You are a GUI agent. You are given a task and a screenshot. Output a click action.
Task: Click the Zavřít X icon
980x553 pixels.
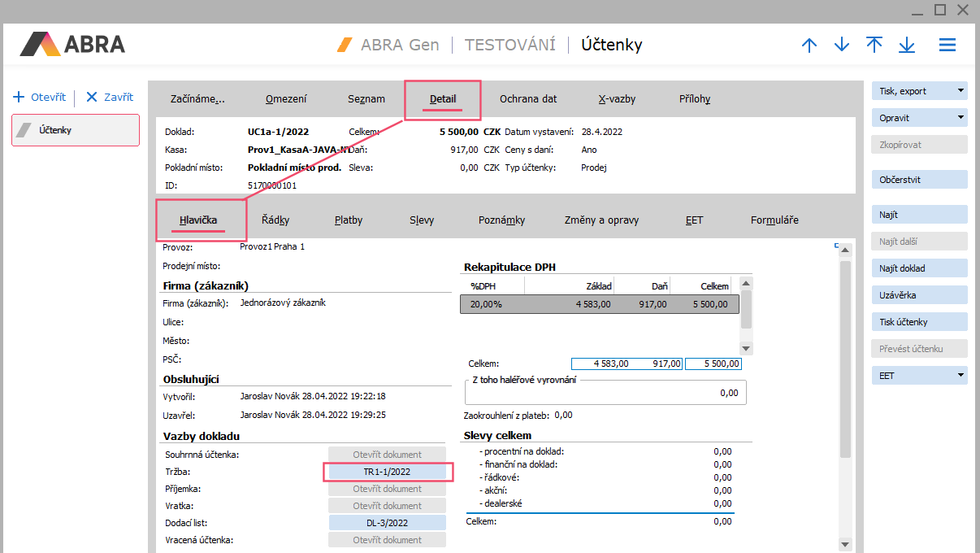[91, 97]
